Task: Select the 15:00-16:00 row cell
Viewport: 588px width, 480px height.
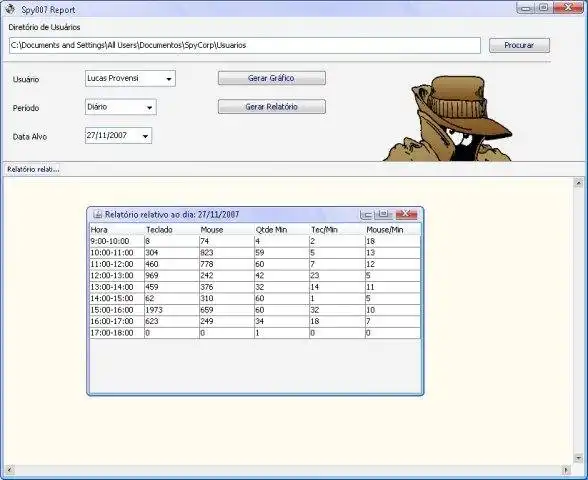Action: point(117,310)
